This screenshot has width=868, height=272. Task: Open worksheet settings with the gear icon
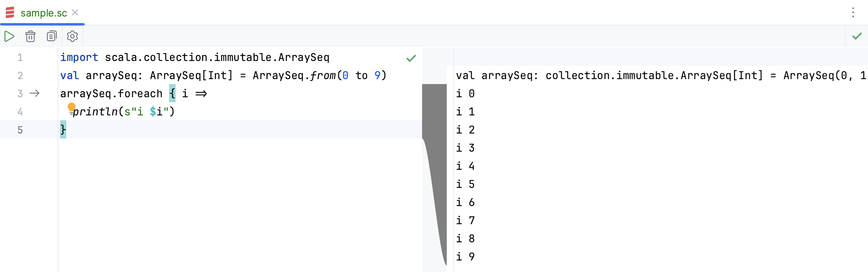click(x=72, y=36)
